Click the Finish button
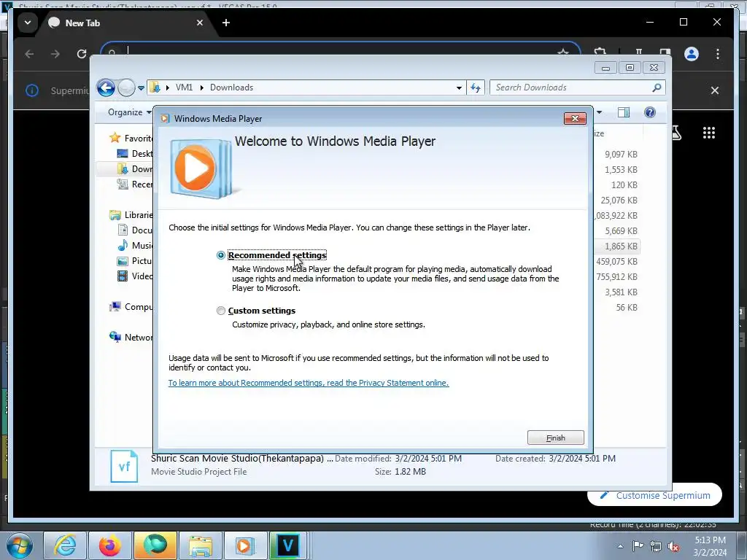The width and height of the screenshot is (747, 560). coord(555,437)
